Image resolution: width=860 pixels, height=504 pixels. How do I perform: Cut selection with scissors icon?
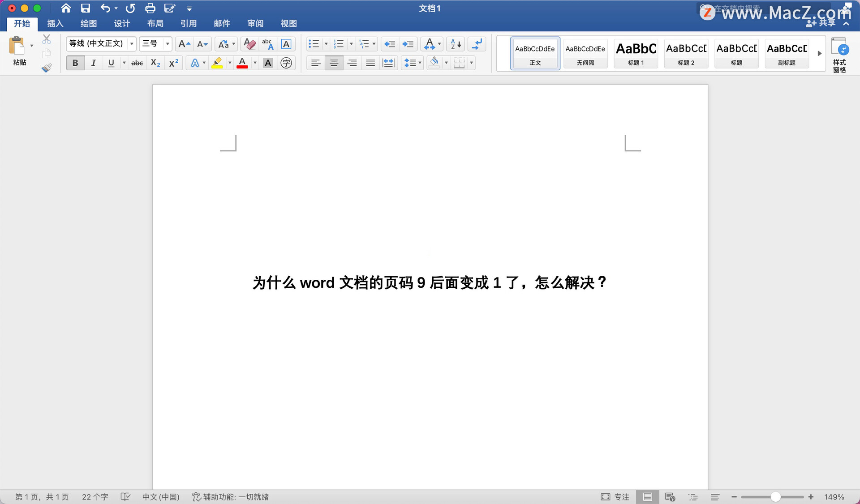pyautogui.click(x=47, y=39)
